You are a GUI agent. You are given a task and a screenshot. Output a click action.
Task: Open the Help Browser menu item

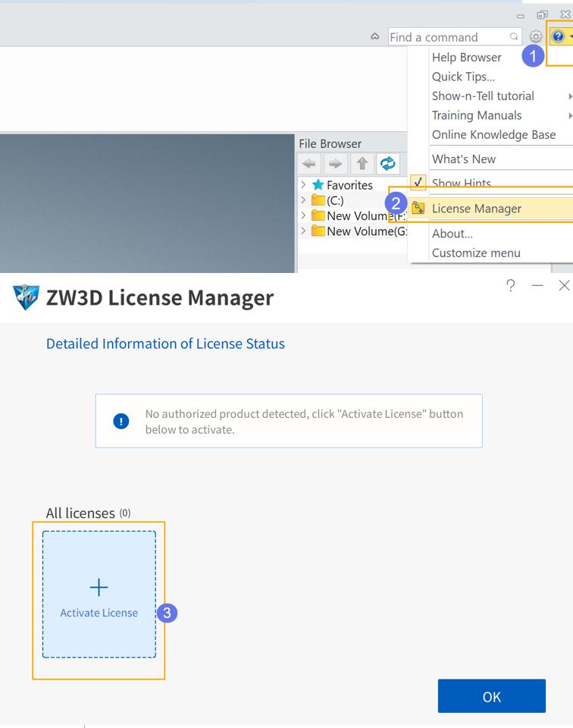coord(467,57)
